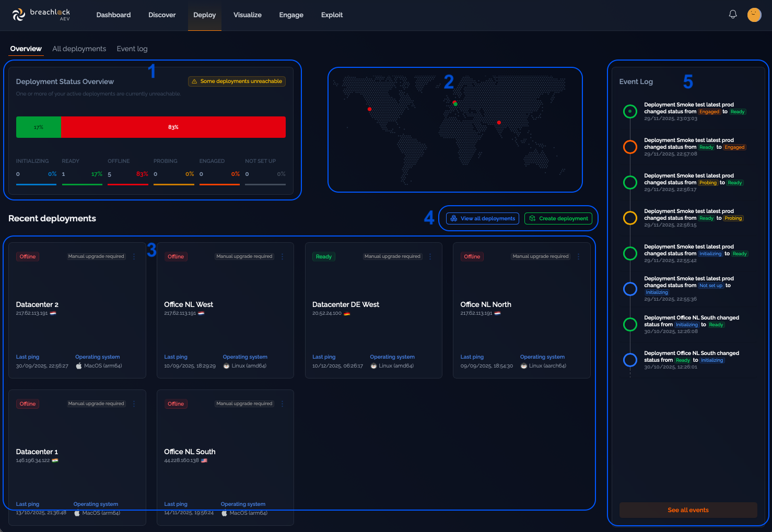This screenshot has height=532, width=772.
Task: Click the red map dot in India
Action: tap(499, 123)
